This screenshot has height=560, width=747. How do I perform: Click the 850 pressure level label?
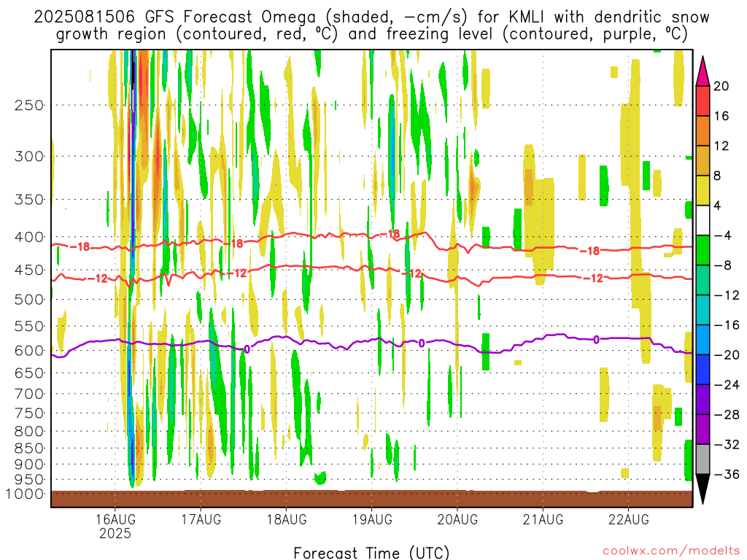(x=29, y=448)
